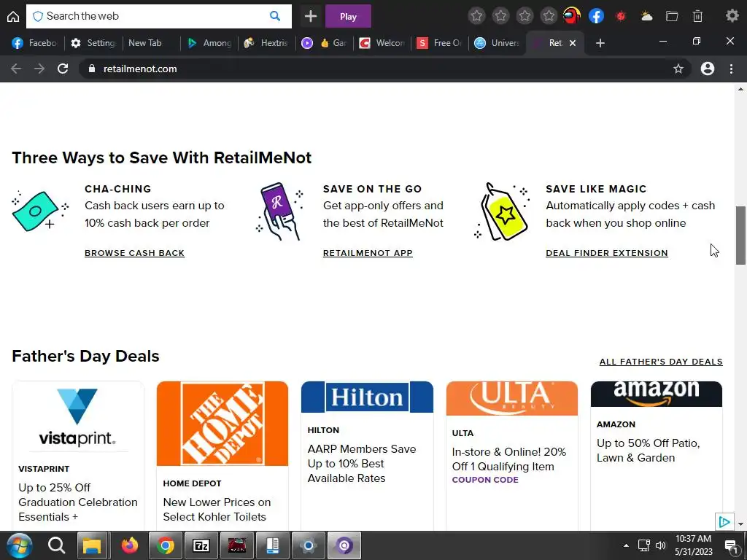Open In-store & Online 20% Off Ulta offer
The width and height of the screenshot is (747, 560).
point(508,459)
